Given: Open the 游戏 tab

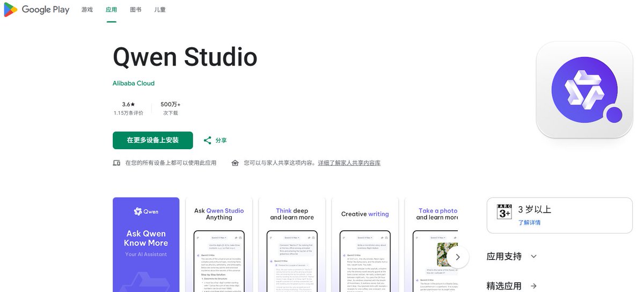Looking at the screenshot, I should (87, 10).
